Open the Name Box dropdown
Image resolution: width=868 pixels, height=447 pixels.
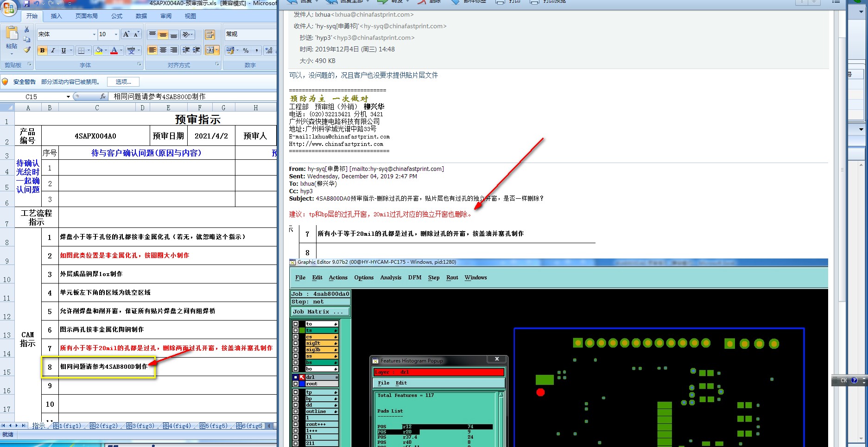68,97
